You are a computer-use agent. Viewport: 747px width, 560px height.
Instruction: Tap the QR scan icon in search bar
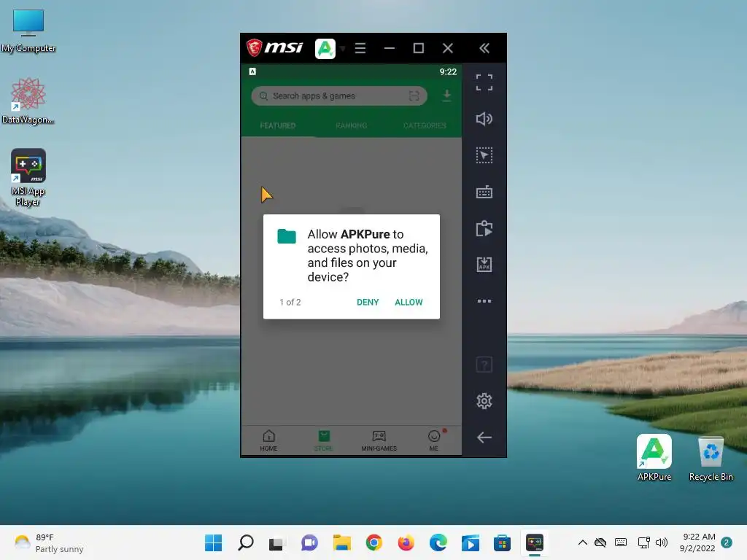click(x=414, y=96)
